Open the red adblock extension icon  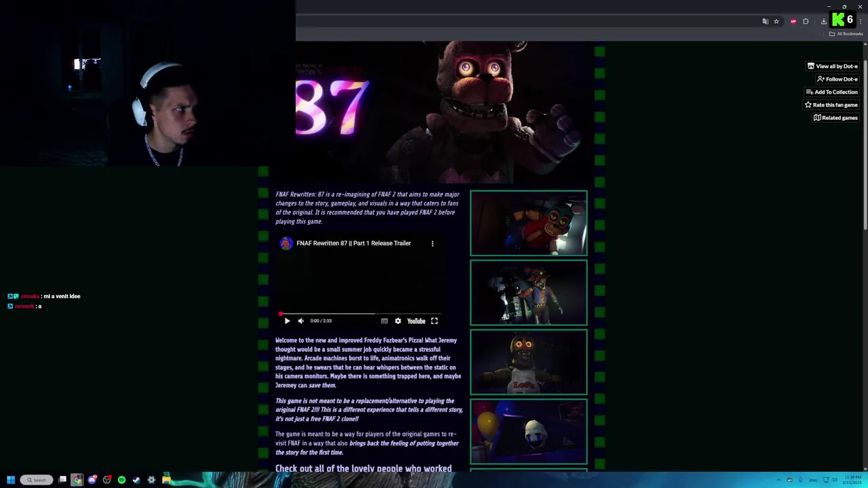[793, 22]
